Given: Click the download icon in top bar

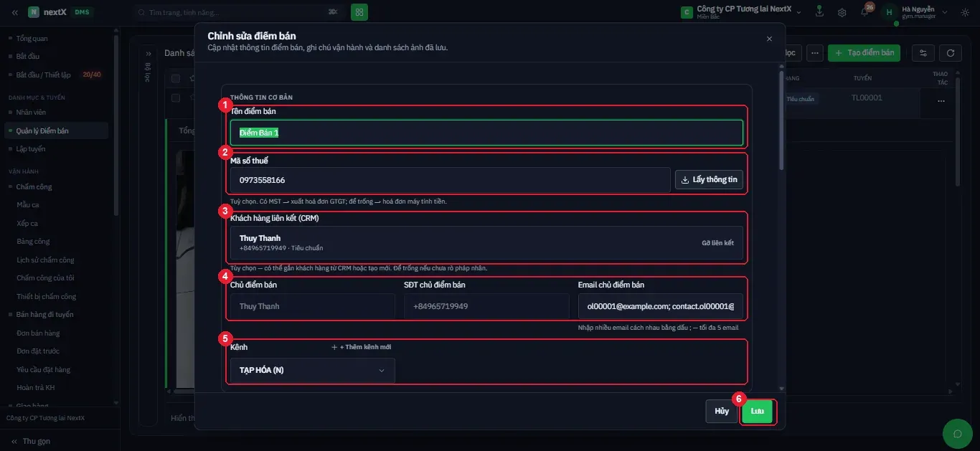Looking at the screenshot, I should [819, 11].
